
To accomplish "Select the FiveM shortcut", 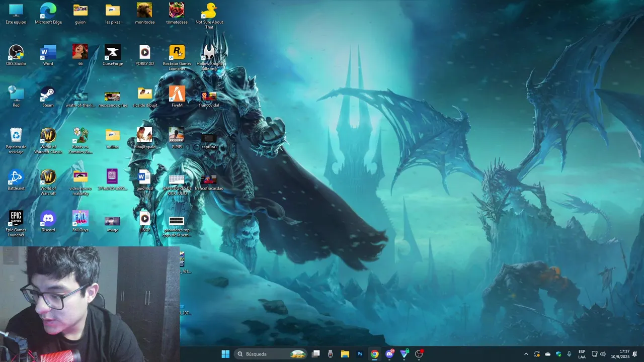I will click(x=177, y=97).
